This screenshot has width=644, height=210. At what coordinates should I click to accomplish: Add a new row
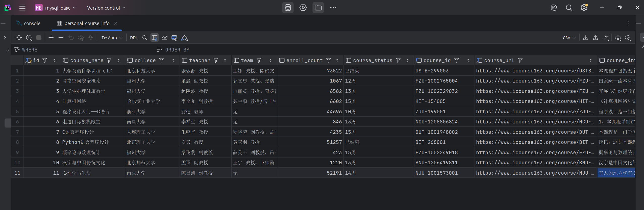click(51, 38)
